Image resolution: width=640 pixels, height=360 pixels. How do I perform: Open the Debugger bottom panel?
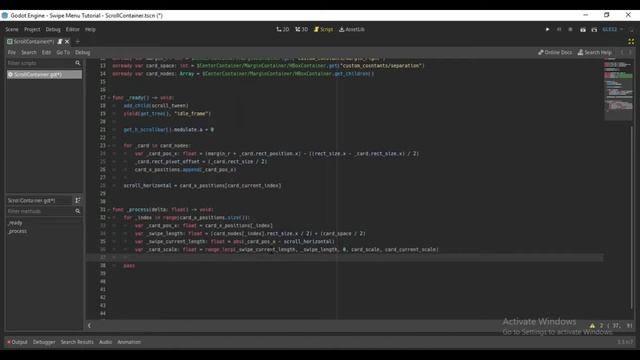(x=44, y=342)
